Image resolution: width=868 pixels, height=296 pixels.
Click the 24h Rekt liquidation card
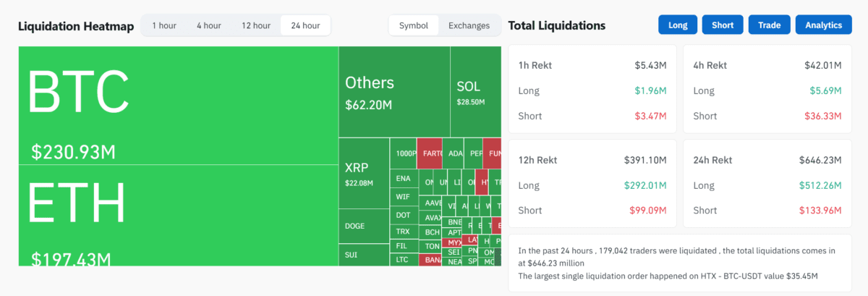(x=767, y=185)
